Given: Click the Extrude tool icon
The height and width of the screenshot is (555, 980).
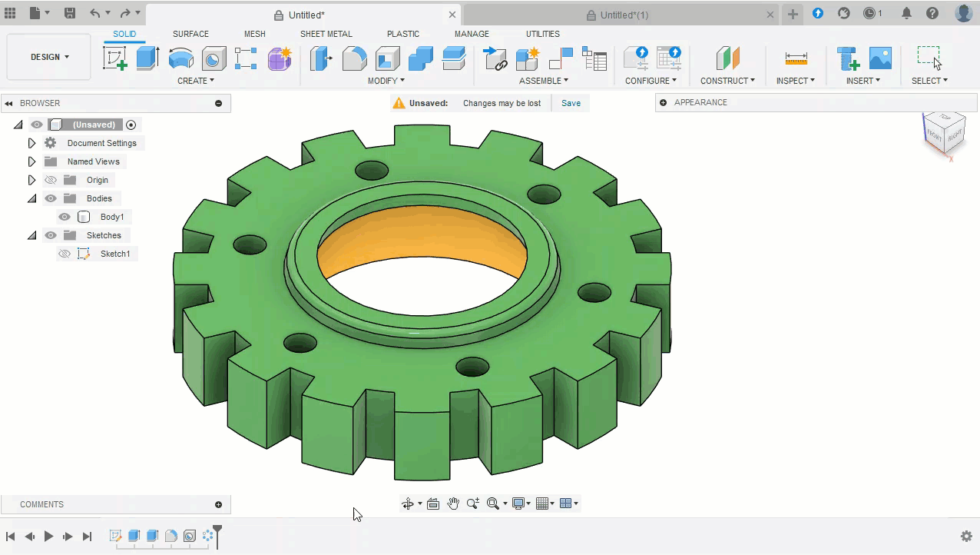Looking at the screenshot, I should (147, 58).
